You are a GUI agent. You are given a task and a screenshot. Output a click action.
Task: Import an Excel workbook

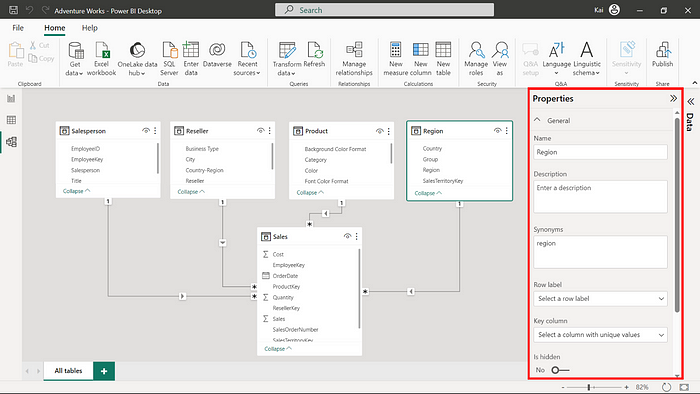101,58
